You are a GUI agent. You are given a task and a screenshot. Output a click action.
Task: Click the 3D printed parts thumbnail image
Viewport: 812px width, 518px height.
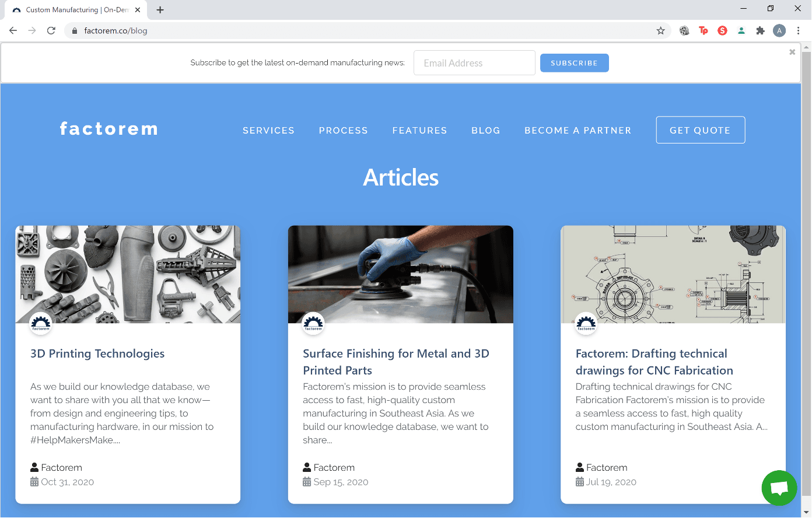pyautogui.click(x=128, y=274)
